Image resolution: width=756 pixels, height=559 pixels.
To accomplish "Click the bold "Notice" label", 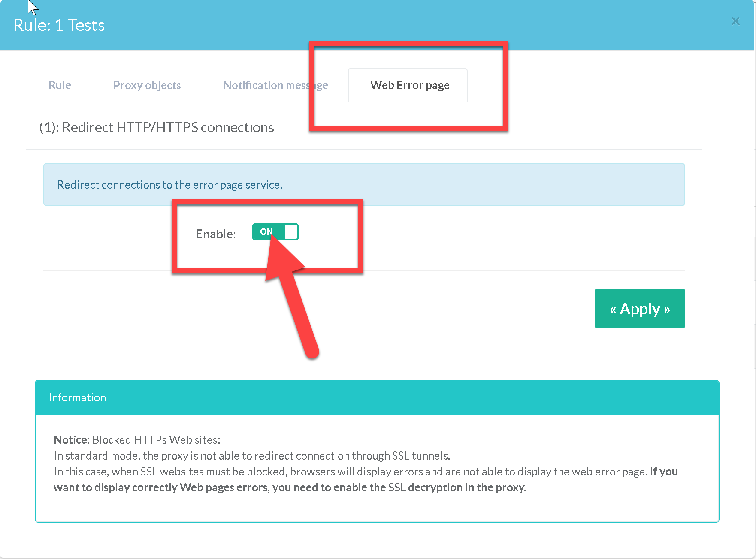I will (71, 440).
